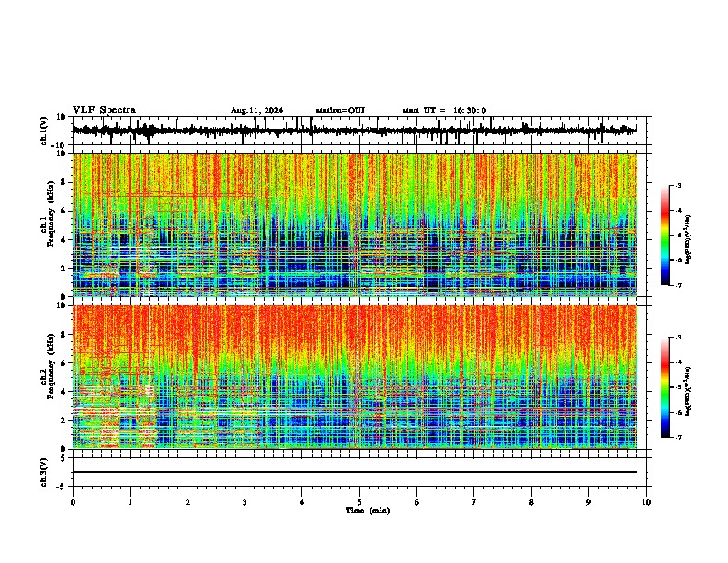Click the "5" tick on the ch.3(V) axis
728x563 pixels.
63,458
